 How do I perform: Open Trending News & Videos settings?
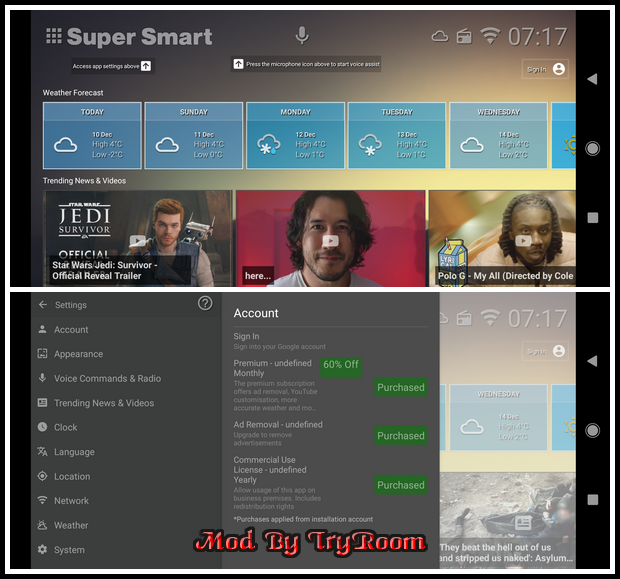pyautogui.click(x=126, y=403)
